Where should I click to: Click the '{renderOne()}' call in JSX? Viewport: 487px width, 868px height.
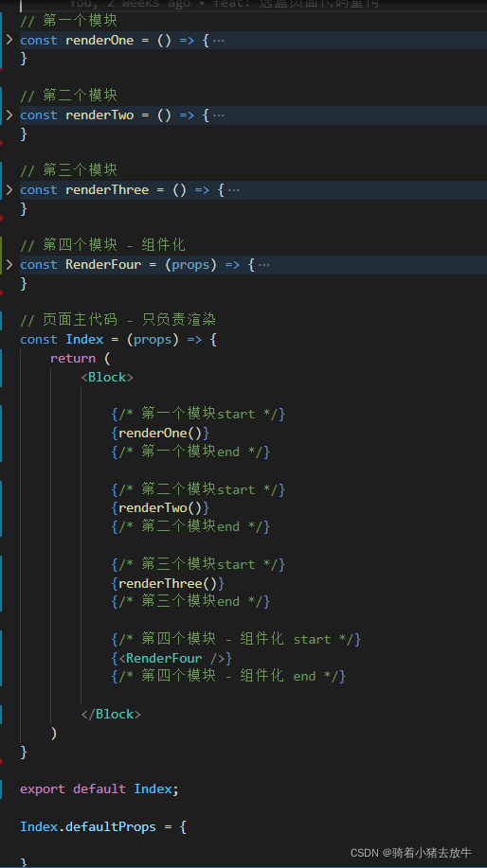tap(161, 433)
